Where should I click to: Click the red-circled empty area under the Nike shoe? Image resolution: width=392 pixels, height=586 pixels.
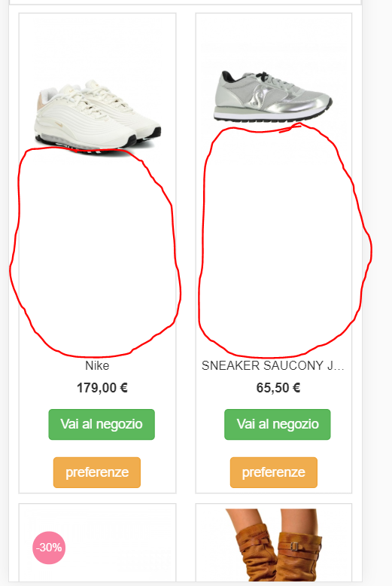tap(96, 252)
